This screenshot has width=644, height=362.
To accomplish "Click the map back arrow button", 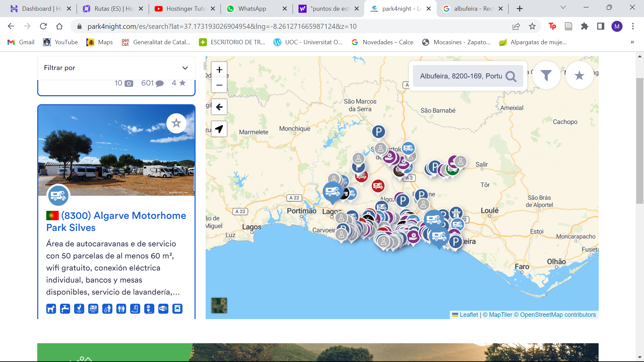I will point(219,107).
